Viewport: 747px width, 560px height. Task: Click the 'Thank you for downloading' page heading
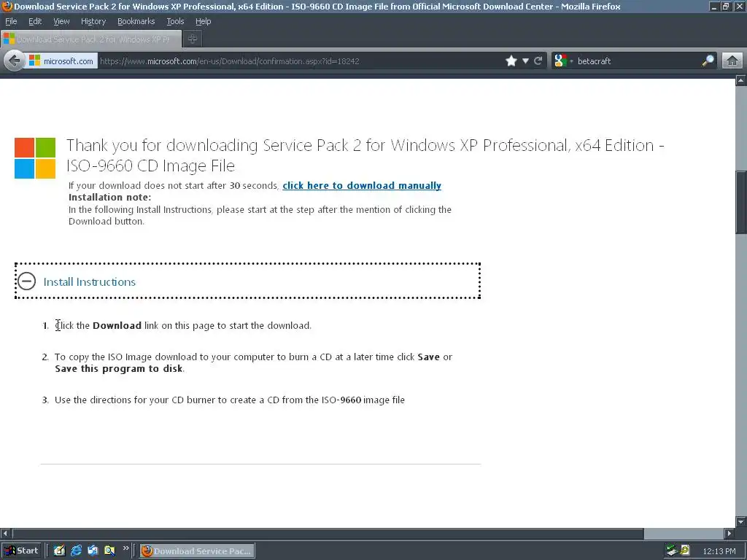(365, 155)
